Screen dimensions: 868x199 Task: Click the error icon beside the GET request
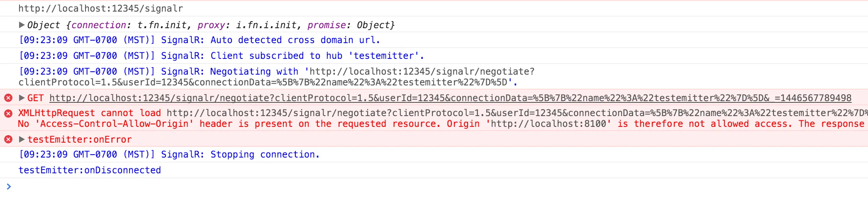click(8, 98)
